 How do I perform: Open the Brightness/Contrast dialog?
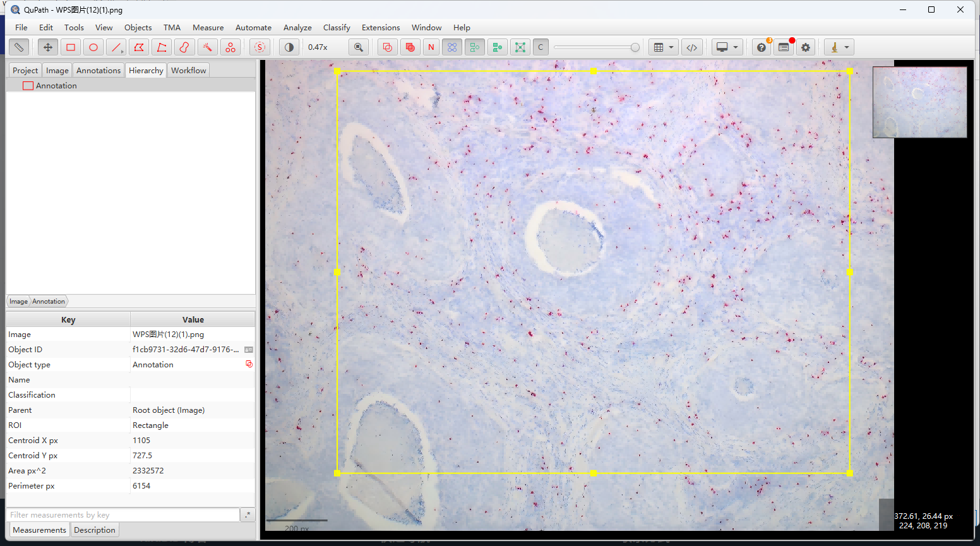click(289, 47)
